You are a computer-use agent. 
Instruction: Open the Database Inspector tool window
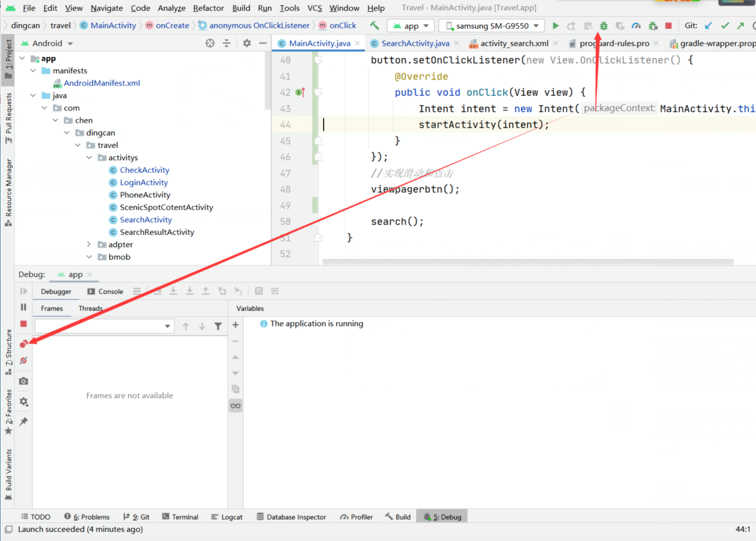291,517
